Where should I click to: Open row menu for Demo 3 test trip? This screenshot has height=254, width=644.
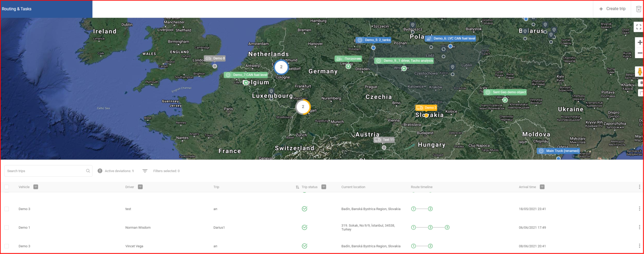[x=639, y=208]
